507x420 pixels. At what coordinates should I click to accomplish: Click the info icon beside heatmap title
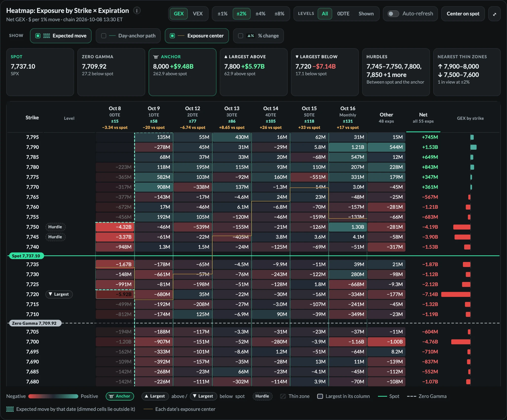point(137,11)
